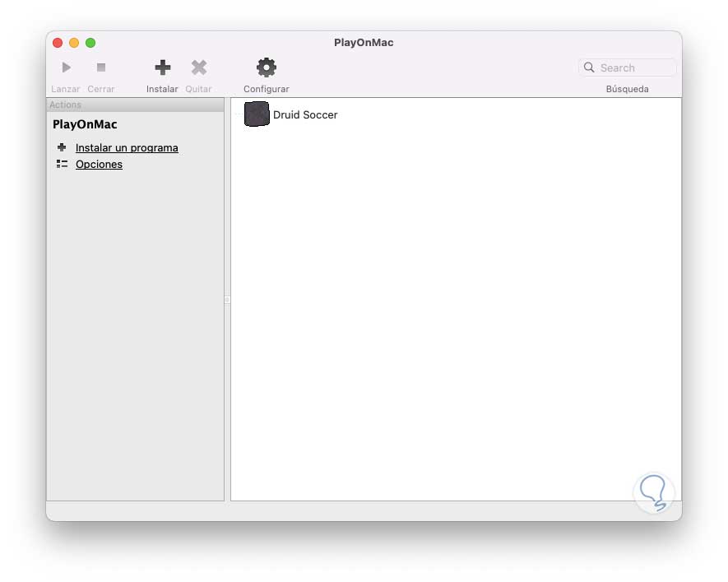Image resolution: width=728 pixels, height=582 pixels.
Task: Click the Búsqueda label
Action: (628, 89)
